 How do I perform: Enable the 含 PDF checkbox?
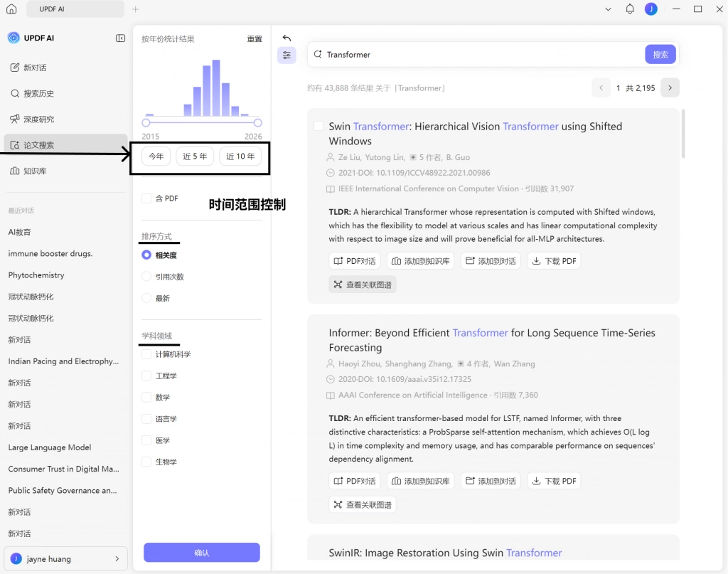click(x=146, y=198)
